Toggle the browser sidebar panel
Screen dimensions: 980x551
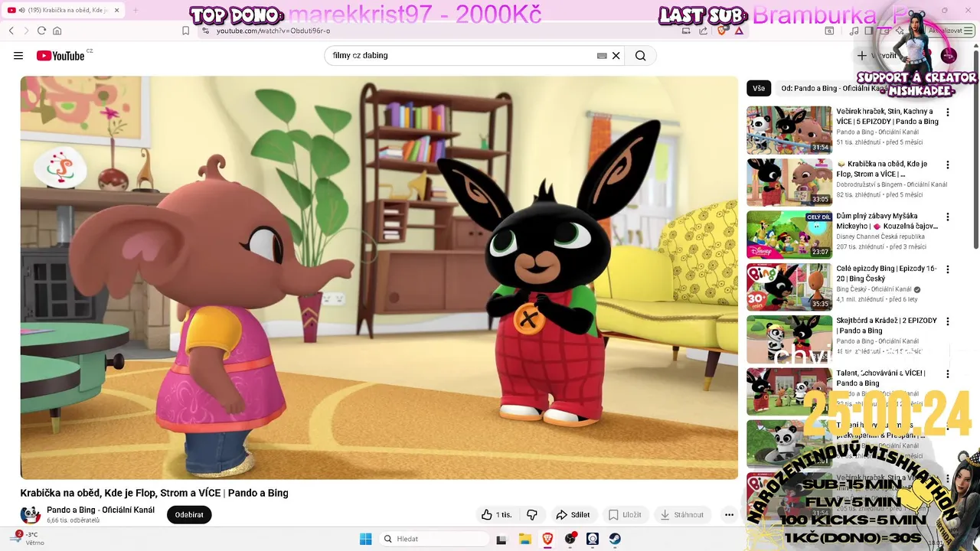coord(869,31)
